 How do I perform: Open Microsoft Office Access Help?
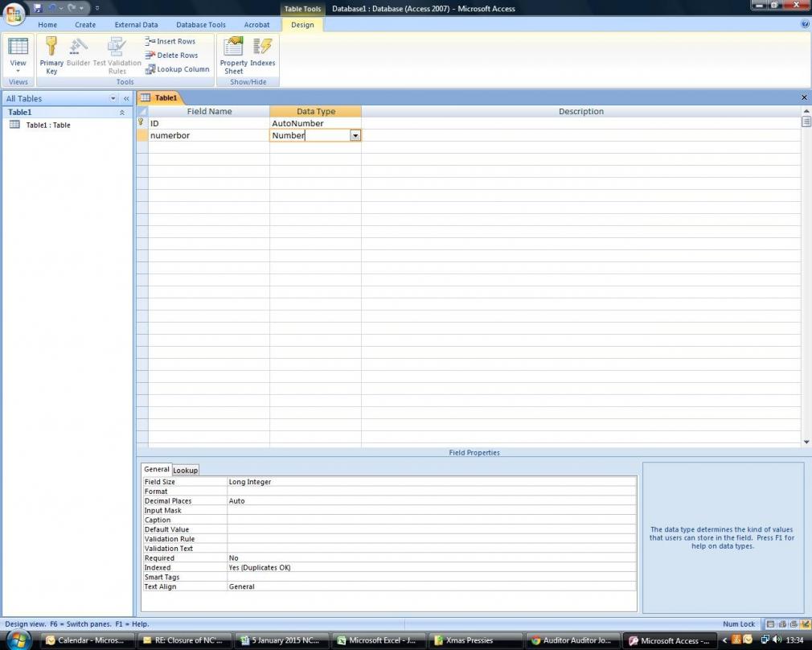tap(806, 24)
